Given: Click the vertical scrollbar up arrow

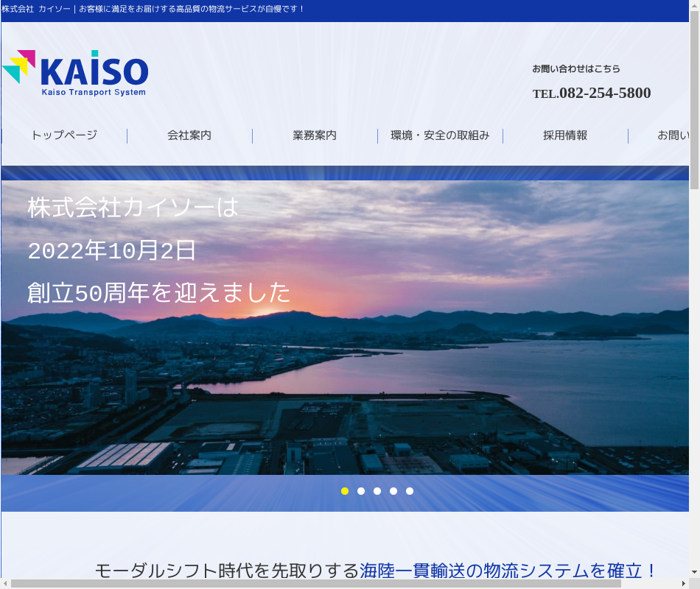Looking at the screenshot, I should click(694, 6).
